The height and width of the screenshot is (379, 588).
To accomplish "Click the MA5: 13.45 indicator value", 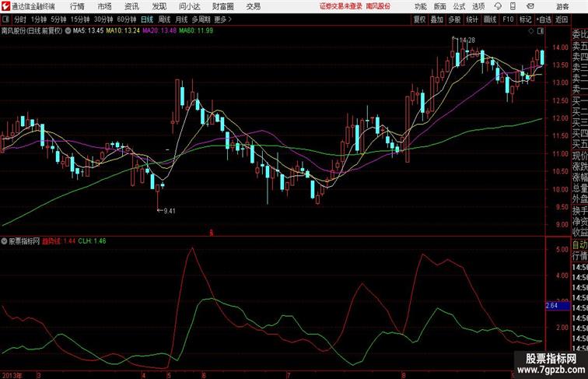I will [88, 31].
